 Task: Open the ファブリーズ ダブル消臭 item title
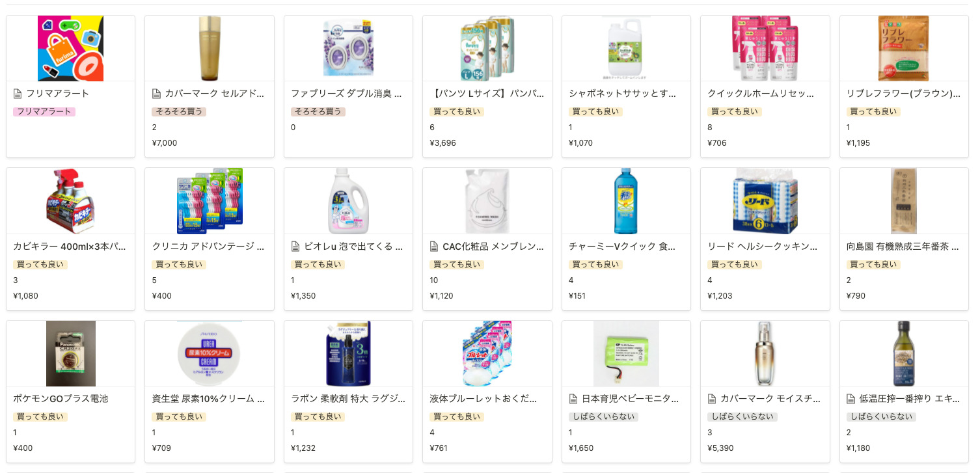[x=346, y=94]
